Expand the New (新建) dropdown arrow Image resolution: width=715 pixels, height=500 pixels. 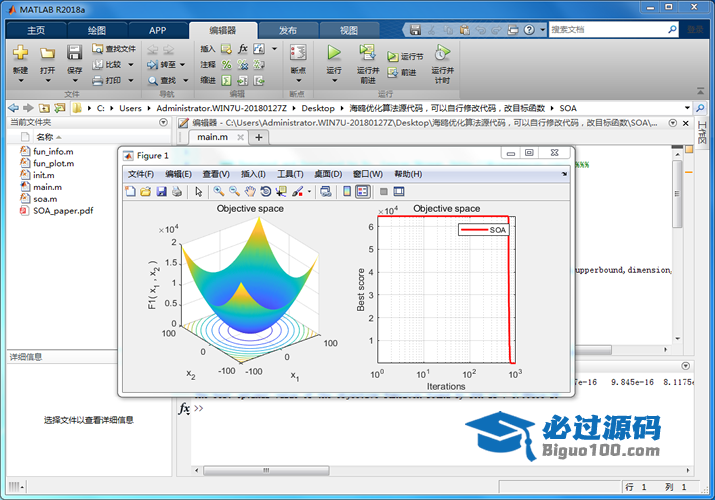point(20,82)
